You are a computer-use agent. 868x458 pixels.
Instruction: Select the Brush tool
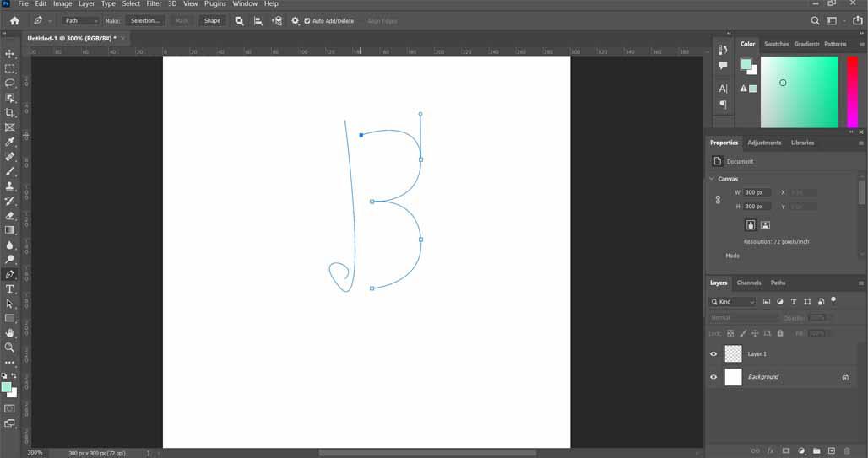click(x=9, y=171)
